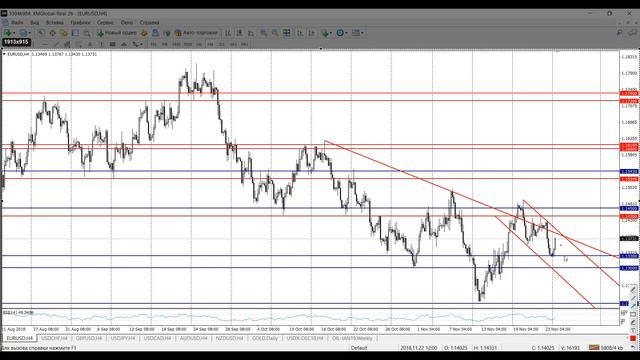
Task: Open the search magnifier icon
Action: pos(620,33)
